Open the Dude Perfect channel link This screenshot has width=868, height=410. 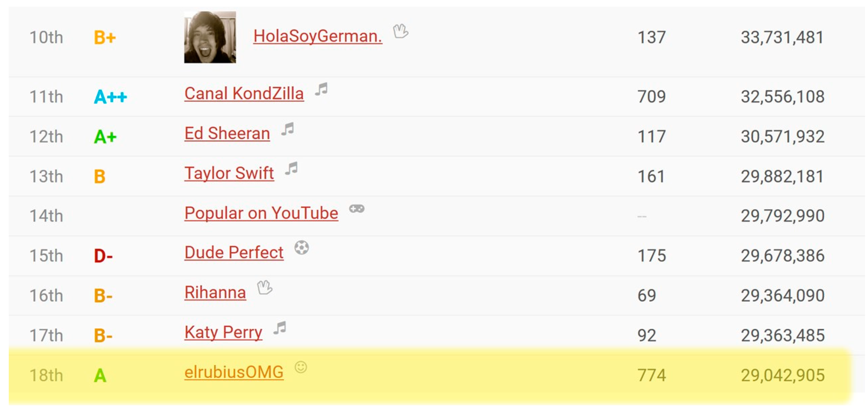point(234,253)
